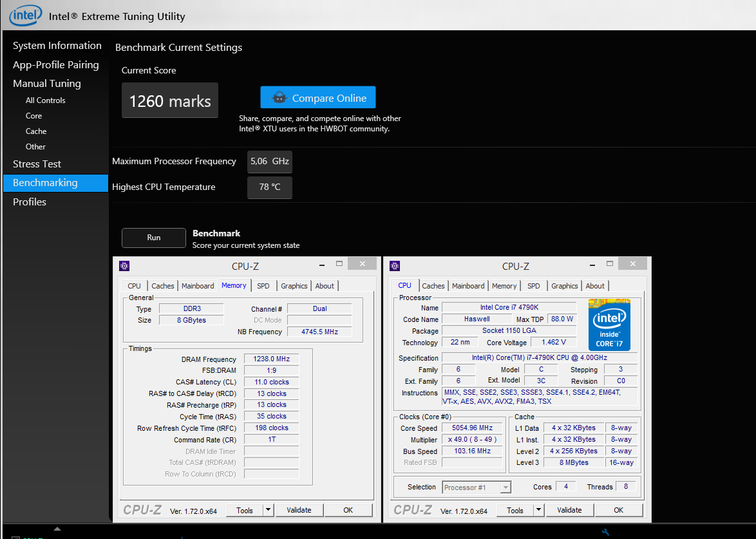This screenshot has width=756, height=539.
Task: Switch to Caches tab in Memory window
Action: point(162,286)
